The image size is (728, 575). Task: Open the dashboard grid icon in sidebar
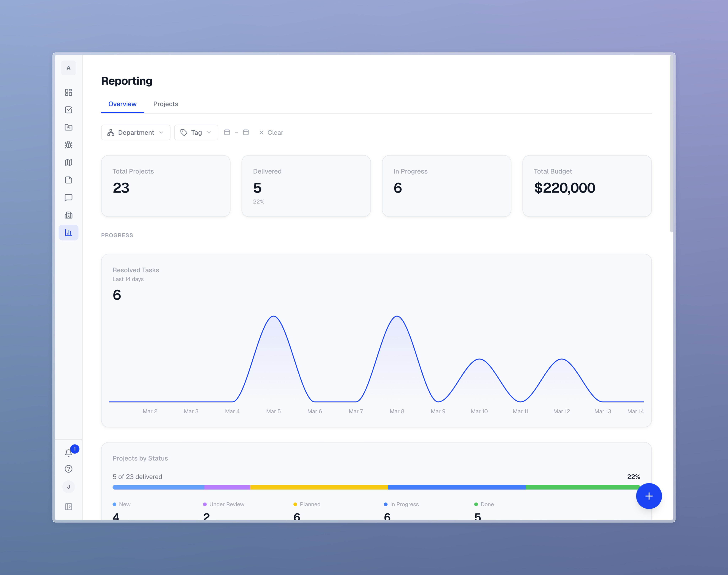tap(69, 92)
